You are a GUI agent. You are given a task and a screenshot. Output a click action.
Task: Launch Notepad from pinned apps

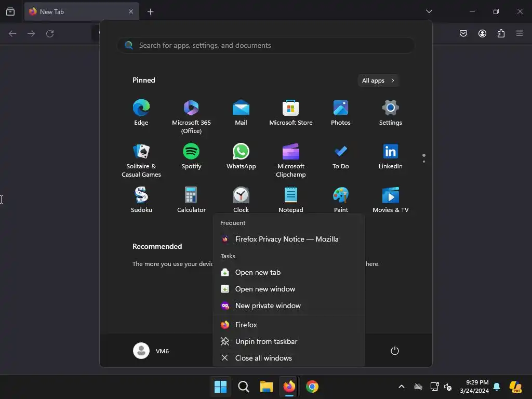(x=291, y=200)
